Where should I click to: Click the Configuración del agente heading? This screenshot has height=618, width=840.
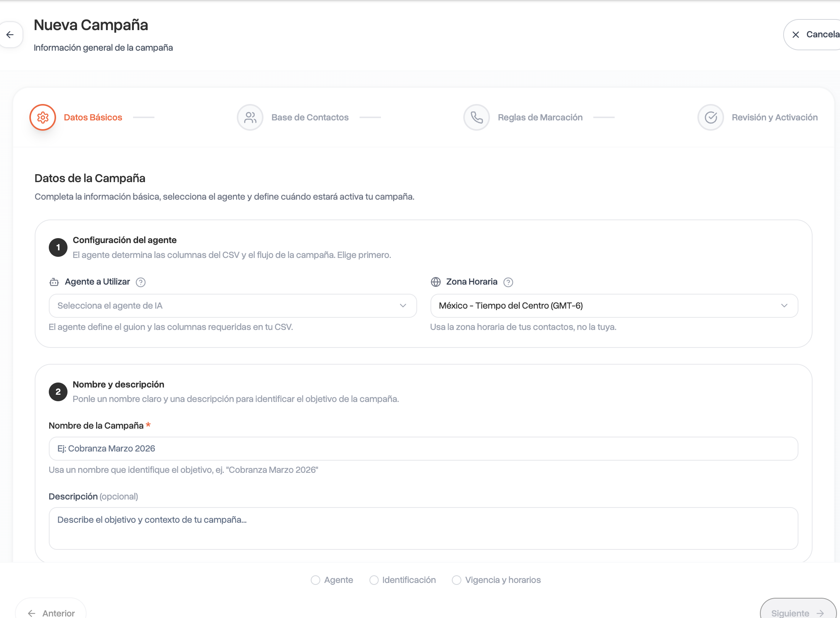pos(125,240)
